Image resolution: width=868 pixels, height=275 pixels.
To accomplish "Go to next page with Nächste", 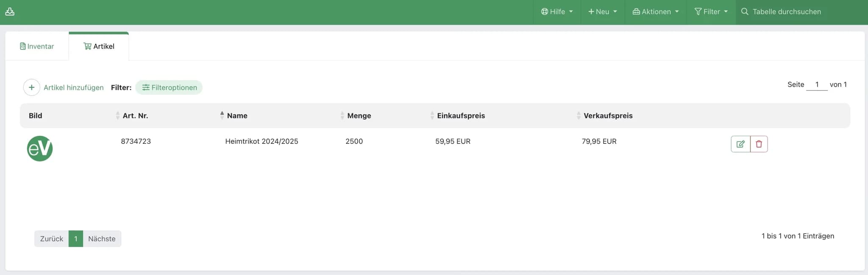I will [102, 239].
